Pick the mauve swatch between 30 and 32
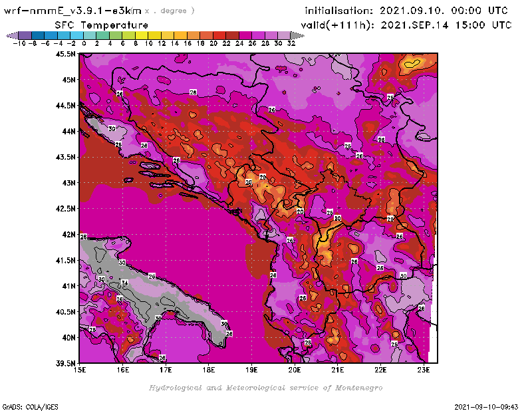Viewport: 532px width, 411px height. pyautogui.click(x=284, y=35)
